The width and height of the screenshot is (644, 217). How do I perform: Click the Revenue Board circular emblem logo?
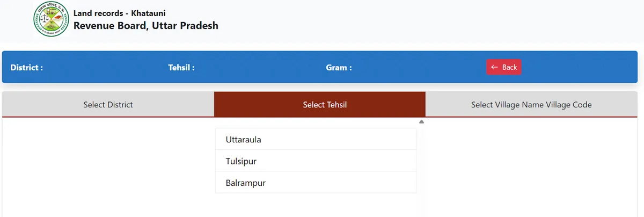tap(51, 19)
